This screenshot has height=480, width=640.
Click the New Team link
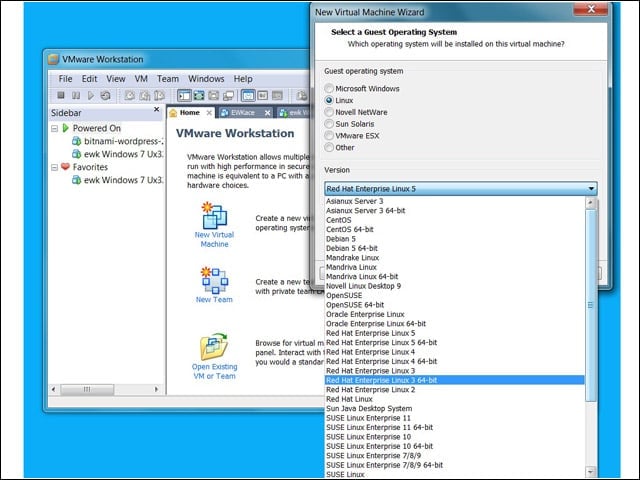(x=214, y=300)
